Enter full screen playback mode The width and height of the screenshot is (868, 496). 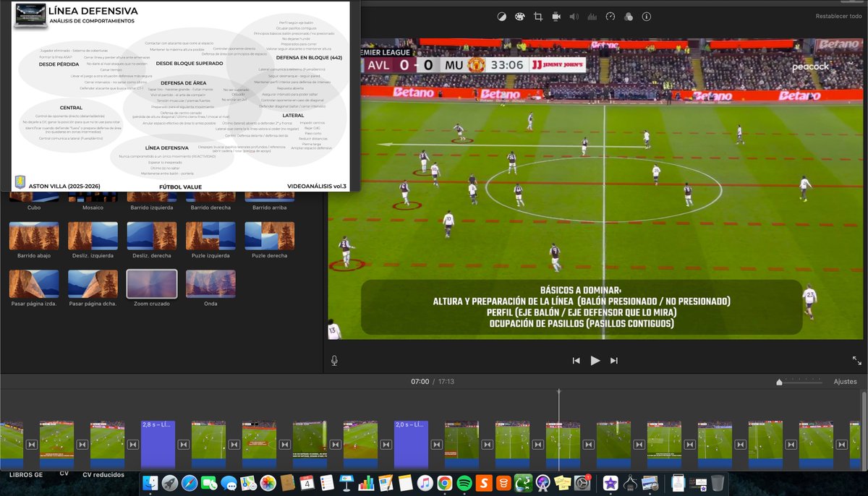(856, 360)
